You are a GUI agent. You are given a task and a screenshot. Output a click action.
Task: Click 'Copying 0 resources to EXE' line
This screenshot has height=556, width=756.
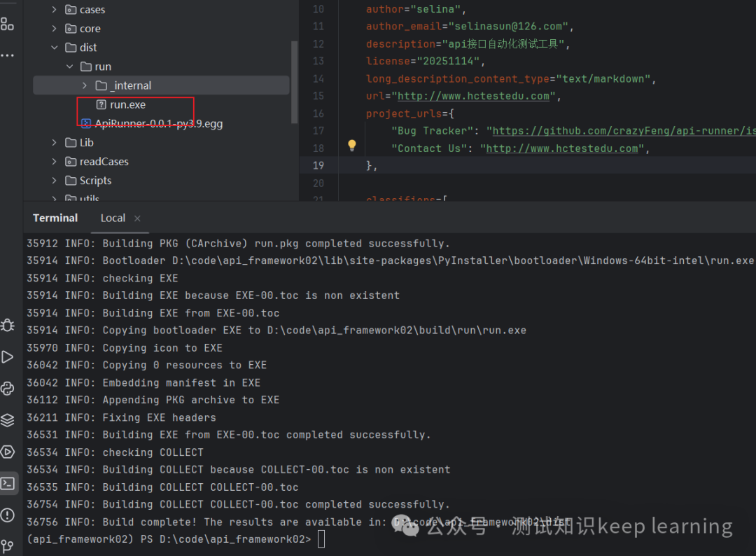[x=146, y=365]
